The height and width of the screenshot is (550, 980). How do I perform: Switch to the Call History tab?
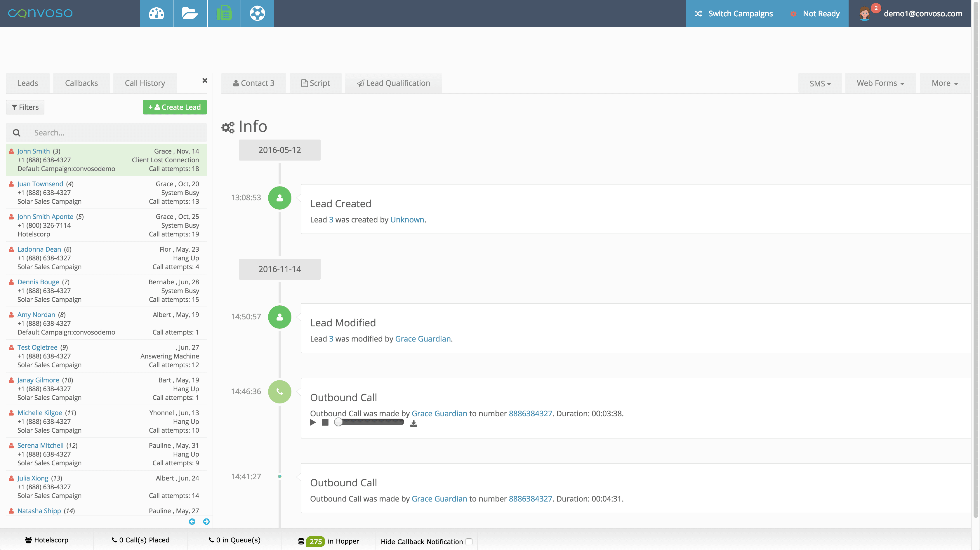click(145, 83)
